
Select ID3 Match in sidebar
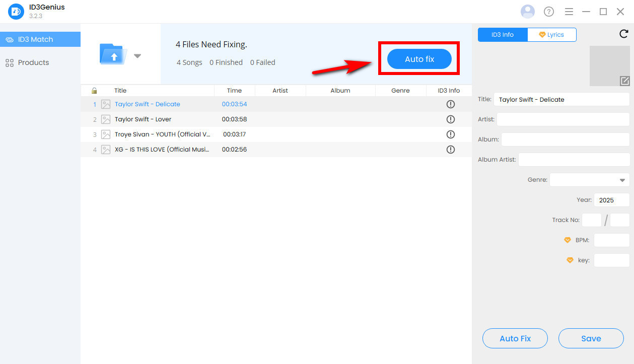(x=40, y=39)
